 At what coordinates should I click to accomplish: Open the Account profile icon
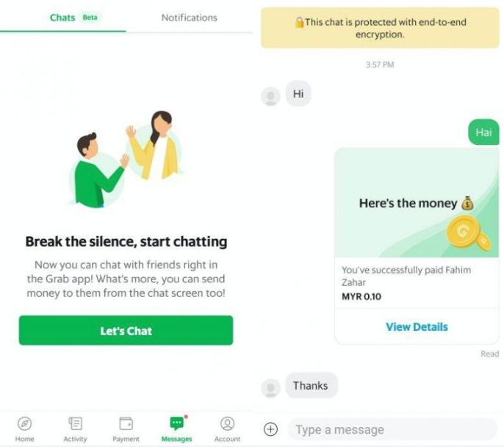click(227, 423)
